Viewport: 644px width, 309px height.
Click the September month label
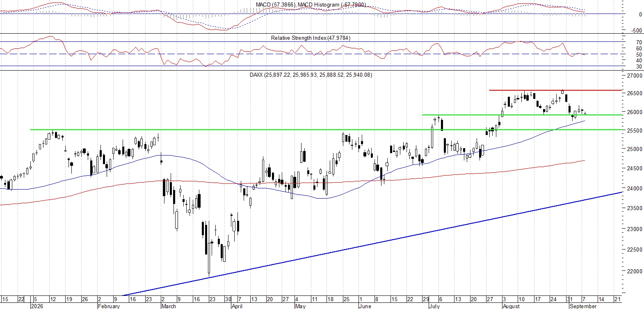[583, 306]
